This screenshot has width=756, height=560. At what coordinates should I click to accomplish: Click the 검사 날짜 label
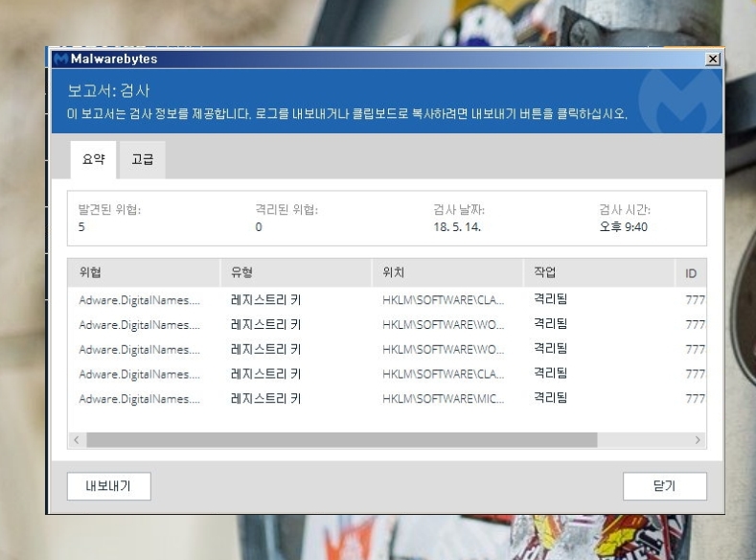click(459, 209)
